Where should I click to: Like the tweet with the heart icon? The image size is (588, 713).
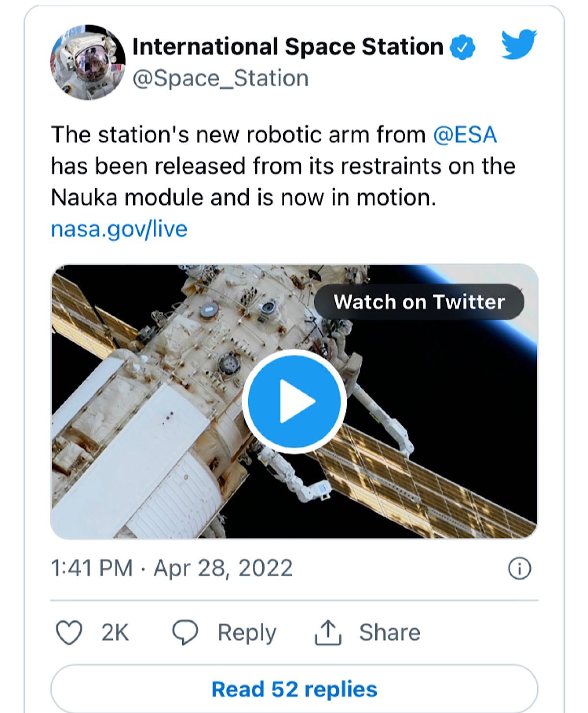tap(69, 632)
